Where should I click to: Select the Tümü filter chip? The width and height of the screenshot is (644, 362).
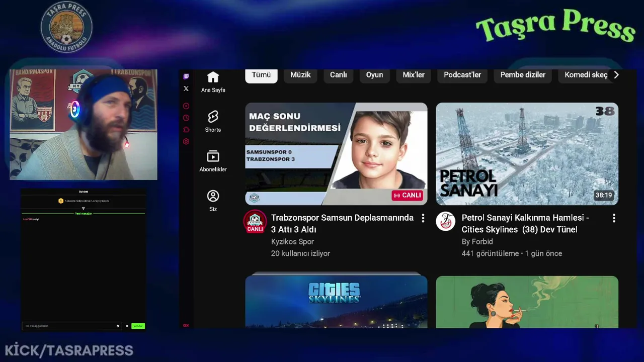tap(261, 75)
